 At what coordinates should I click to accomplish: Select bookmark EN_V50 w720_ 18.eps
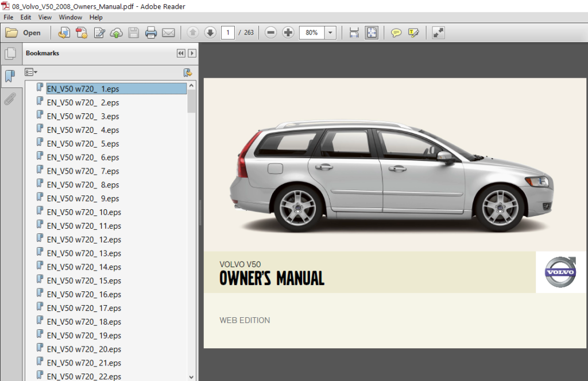pyautogui.click(x=84, y=322)
